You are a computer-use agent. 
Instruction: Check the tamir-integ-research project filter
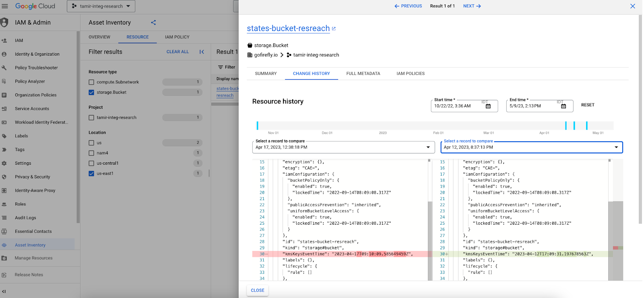pos(91,118)
